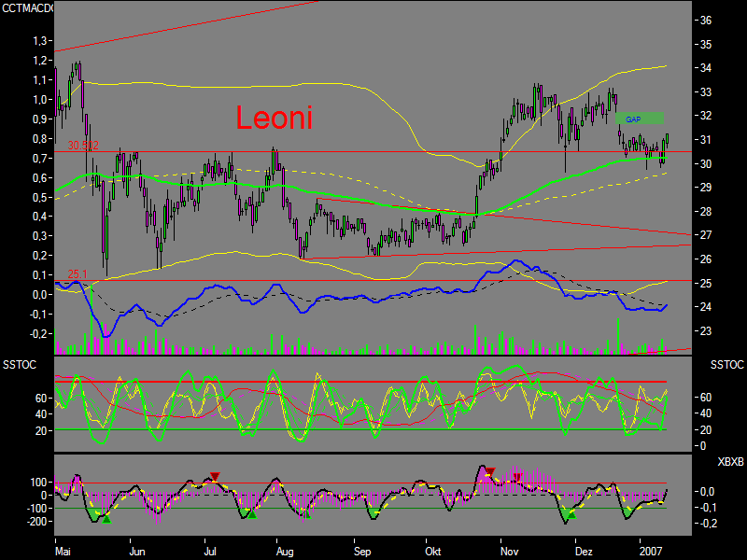The height and width of the screenshot is (560, 747).
Task: Click the Nov label on the date axis
Action: coord(512,551)
